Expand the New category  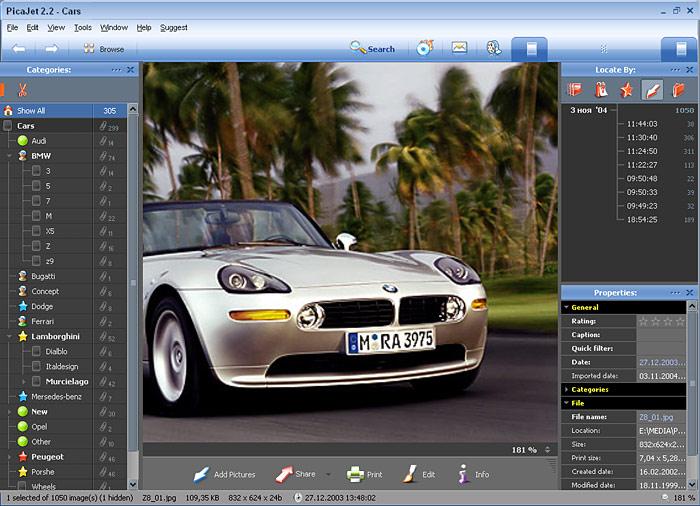(9, 411)
